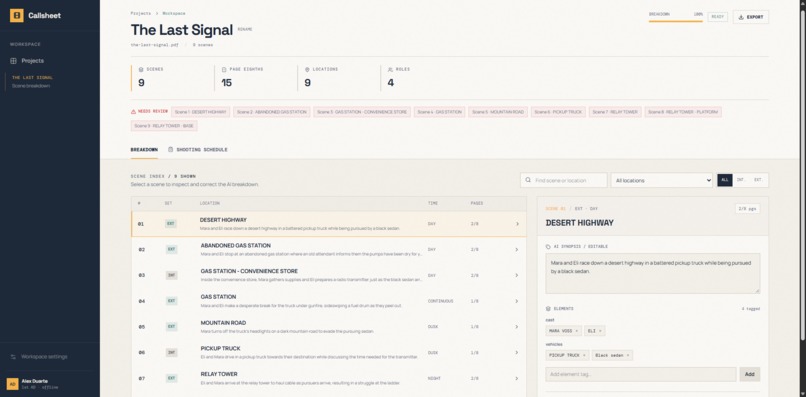This screenshot has width=806, height=397.
Task: Open the Pickup Truck row chevron
Action: tap(517, 353)
